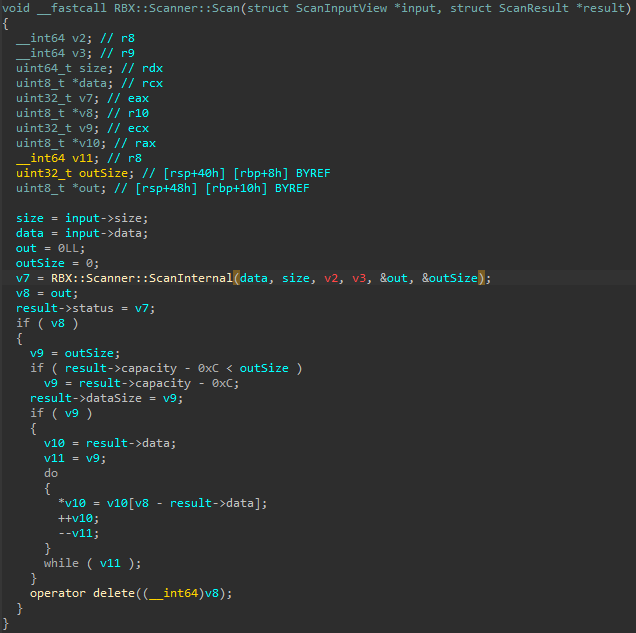Screen dimensions: 636x633
Task: Click the __fastcall calling convention keyword
Action: (72, 8)
